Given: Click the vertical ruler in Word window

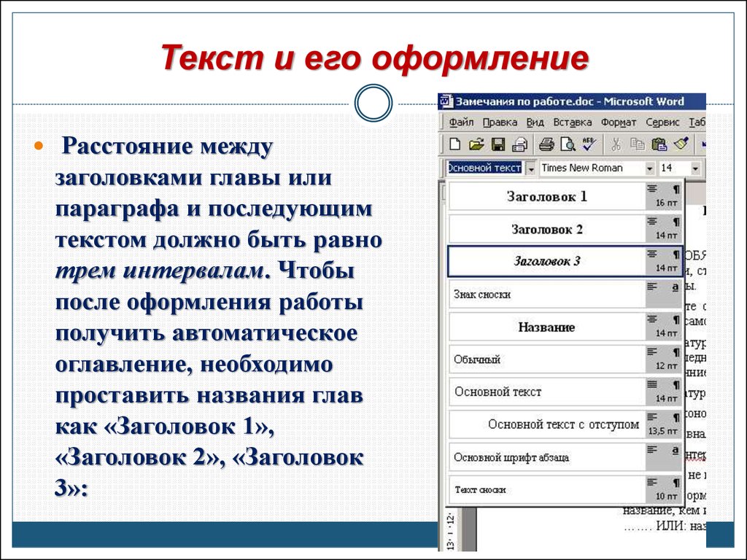Looking at the screenshot, I should point(450,529).
